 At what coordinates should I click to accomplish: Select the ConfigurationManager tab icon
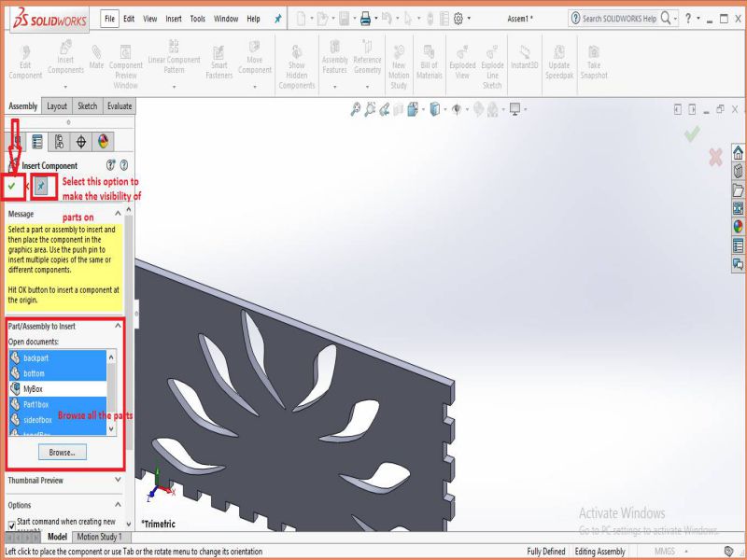click(59, 142)
